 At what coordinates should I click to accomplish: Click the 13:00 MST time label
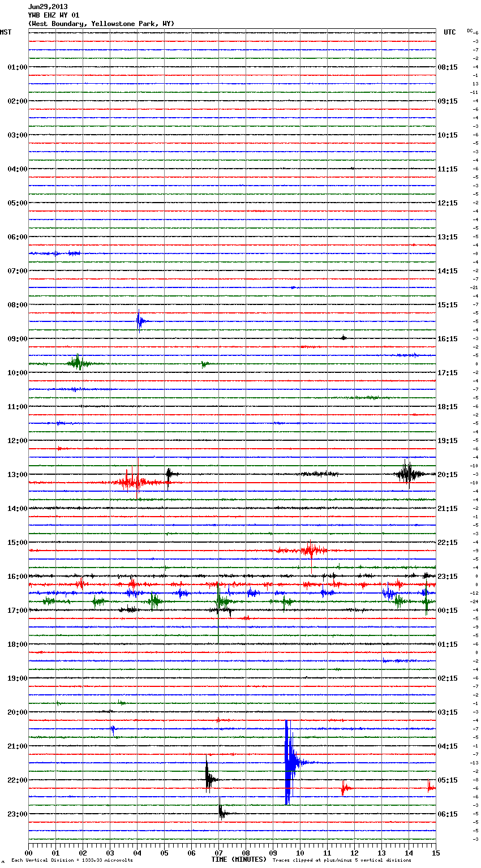(x=17, y=475)
